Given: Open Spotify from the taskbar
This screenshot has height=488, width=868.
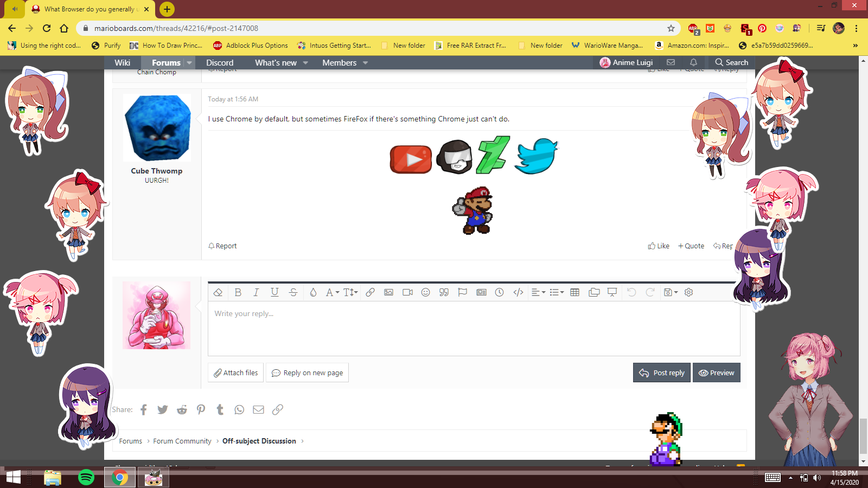Looking at the screenshot, I should [x=86, y=477].
